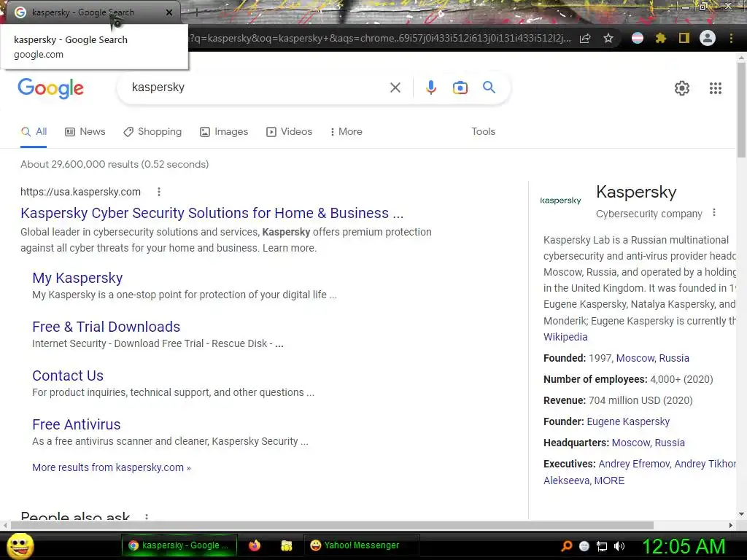
Task: Click the horizontal scrollbar thumb
Action: tap(332, 525)
